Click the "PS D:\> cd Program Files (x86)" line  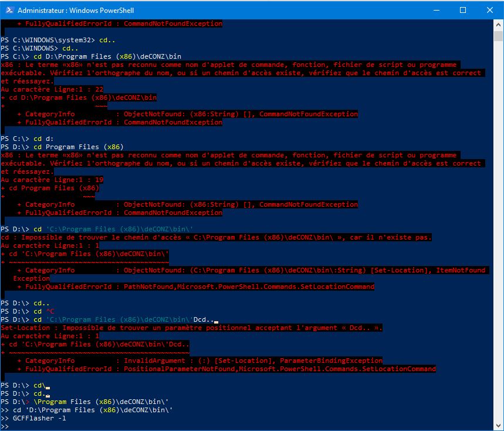[62, 146]
